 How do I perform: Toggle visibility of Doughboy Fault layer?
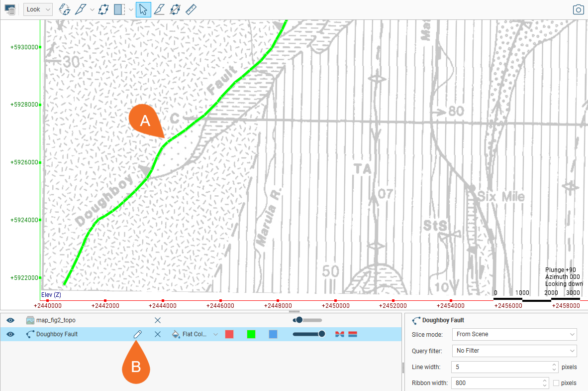coord(10,334)
